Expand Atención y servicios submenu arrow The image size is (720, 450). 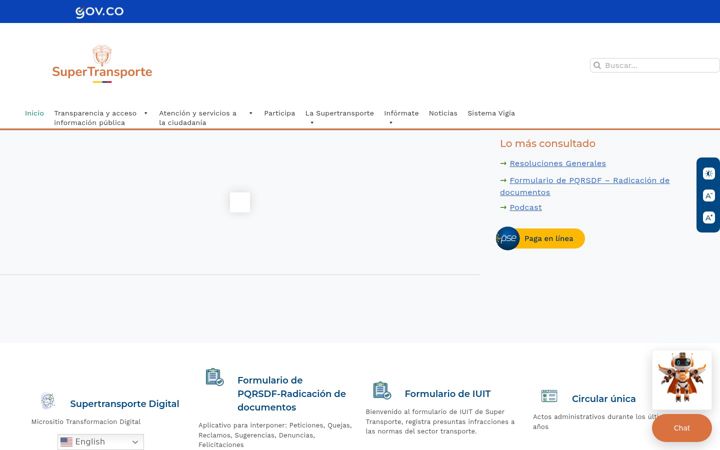251,113
